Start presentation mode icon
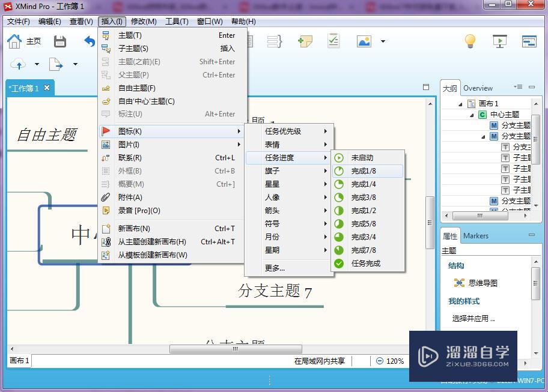The height and width of the screenshot is (392, 548). click(x=500, y=41)
